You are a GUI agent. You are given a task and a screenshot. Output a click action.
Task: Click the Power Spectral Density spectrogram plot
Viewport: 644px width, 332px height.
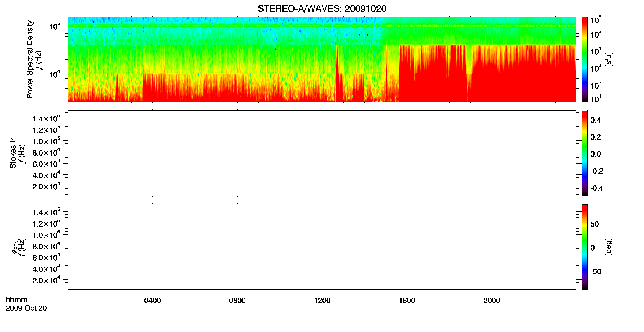[322, 59]
